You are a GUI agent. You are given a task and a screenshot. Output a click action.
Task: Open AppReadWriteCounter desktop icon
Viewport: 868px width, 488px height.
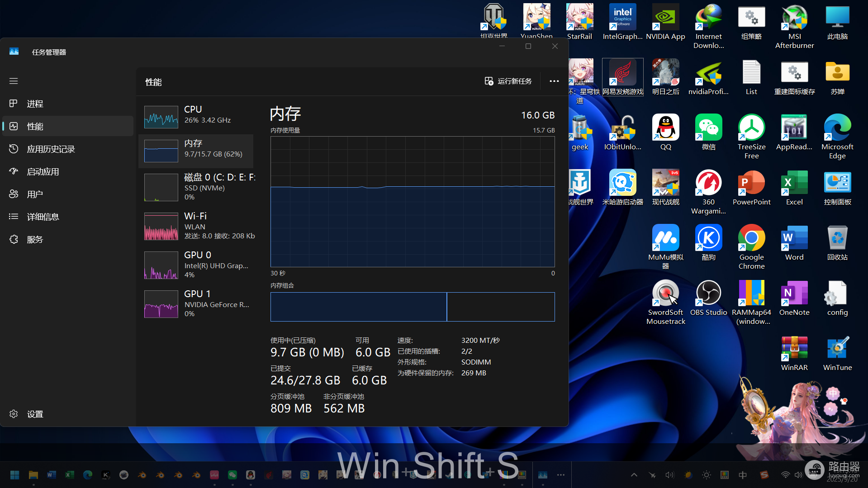(794, 133)
